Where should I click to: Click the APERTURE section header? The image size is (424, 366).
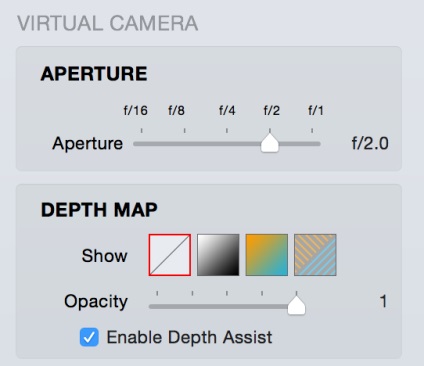(x=94, y=74)
